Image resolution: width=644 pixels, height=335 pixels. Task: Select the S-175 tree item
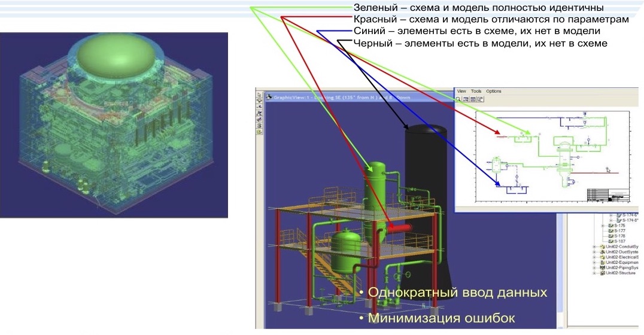click(x=620, y=226)
